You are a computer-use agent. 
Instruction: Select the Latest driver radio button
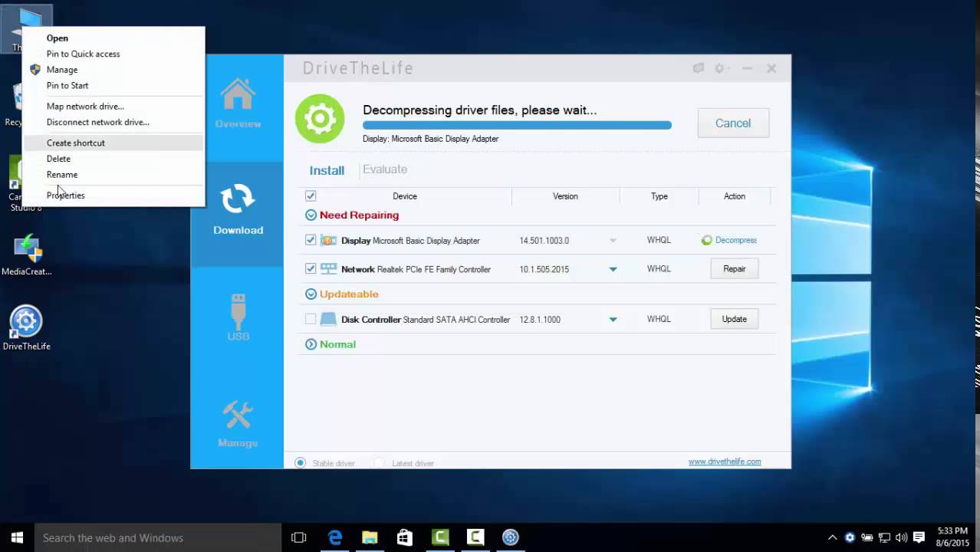pos(380,463)
